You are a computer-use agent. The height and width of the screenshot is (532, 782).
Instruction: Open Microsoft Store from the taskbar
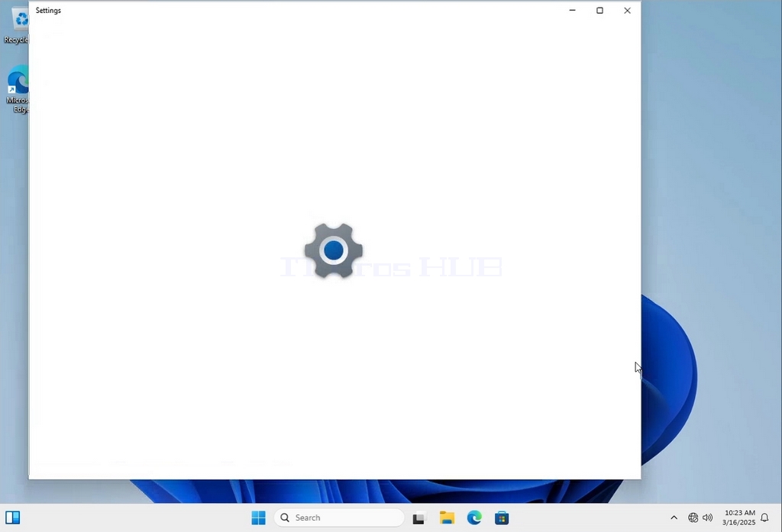coord(502,517)
